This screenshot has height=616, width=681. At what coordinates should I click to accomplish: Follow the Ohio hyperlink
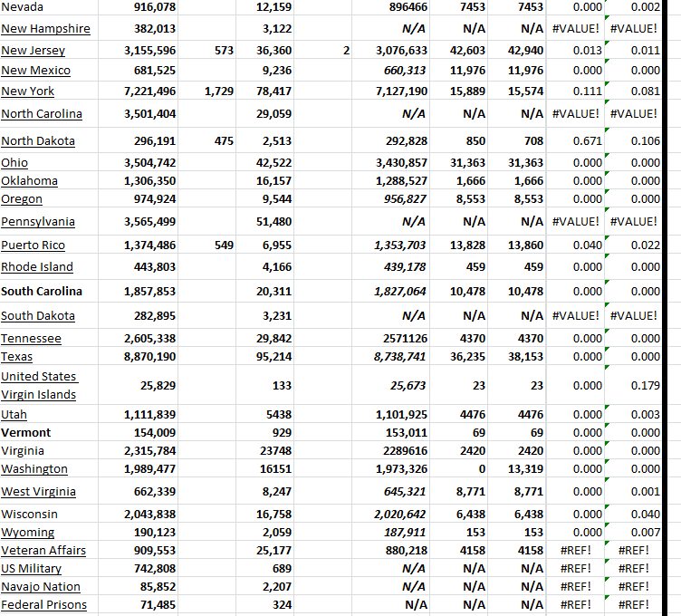pyautogui.click(x=14, y=162)
